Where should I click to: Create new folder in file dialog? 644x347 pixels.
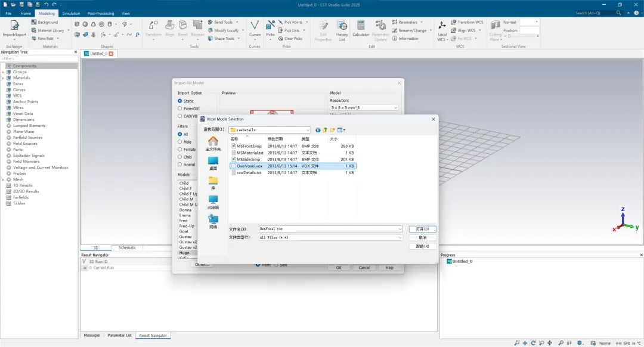pos(333,130)
